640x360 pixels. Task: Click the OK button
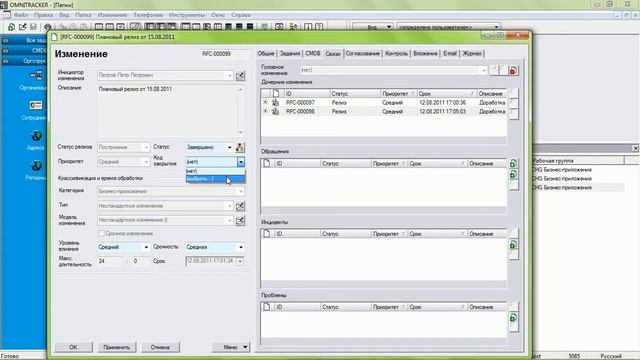point(73,347)
